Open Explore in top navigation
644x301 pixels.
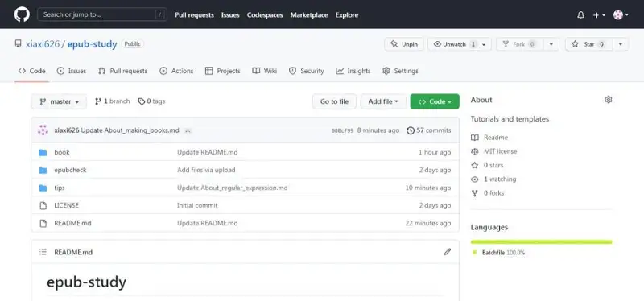(x=347, y=14)
